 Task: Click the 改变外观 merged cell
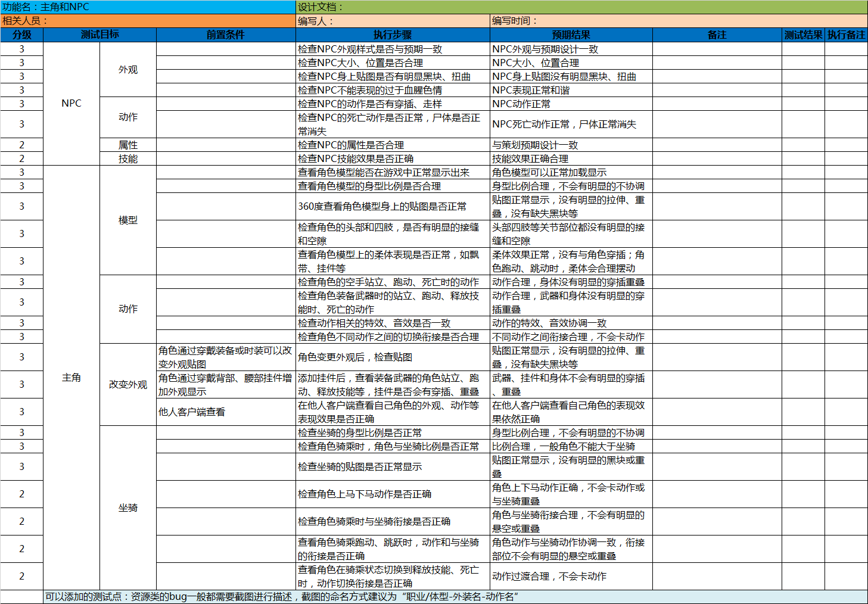[128, 385]
